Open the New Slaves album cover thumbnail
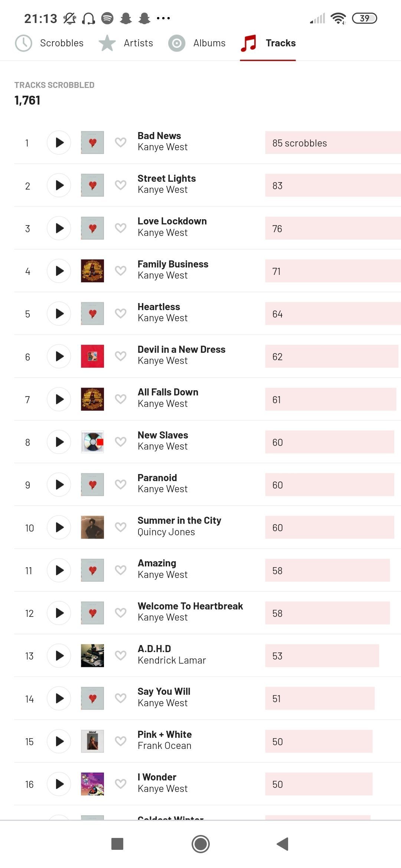Viewport: 401px width, 868px height. click(92, 442)
